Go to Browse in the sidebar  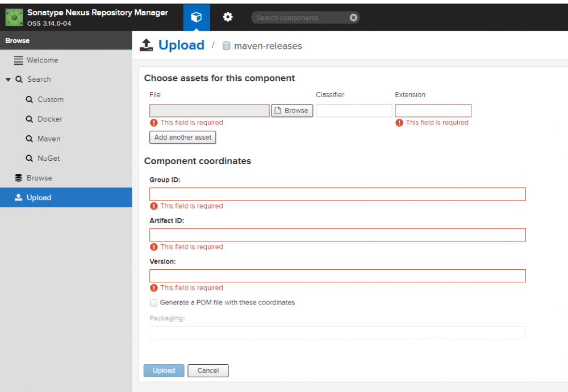point(39,178)
